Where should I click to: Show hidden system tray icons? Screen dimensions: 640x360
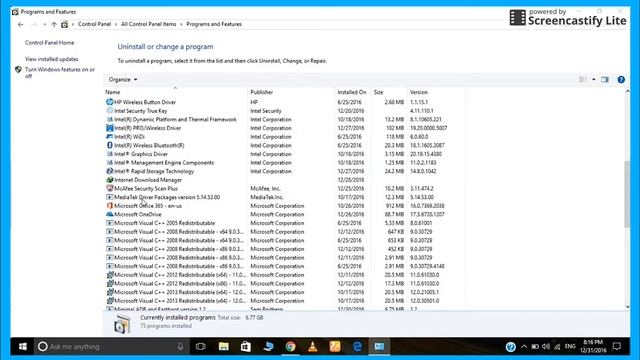524,347
